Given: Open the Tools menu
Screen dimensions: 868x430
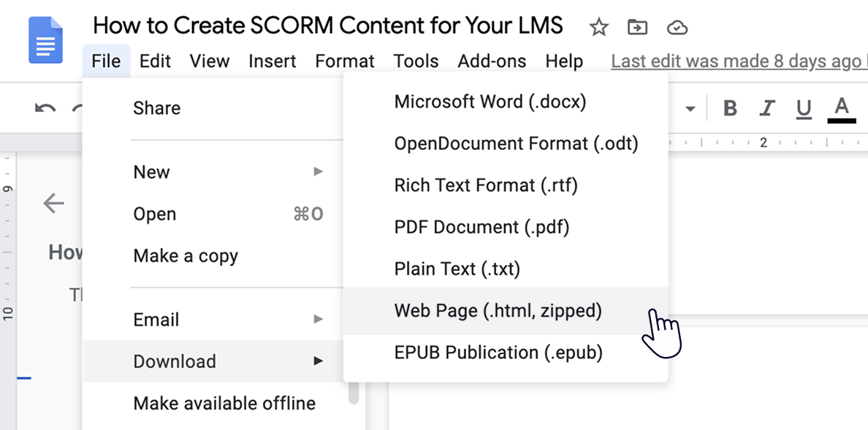Looking at the screenshot, I should click(416, 61).
